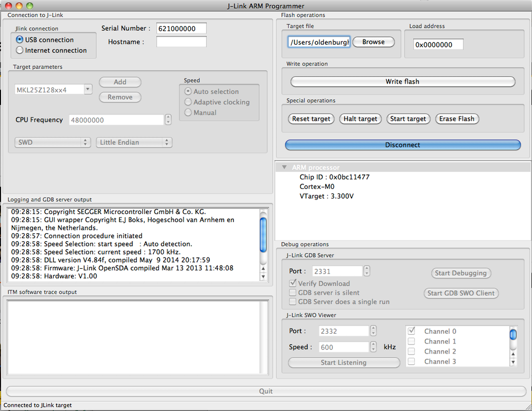Click the CPU Frequency field
The image size is (532, 411).
pyautogui.click(x=117, y=120)
